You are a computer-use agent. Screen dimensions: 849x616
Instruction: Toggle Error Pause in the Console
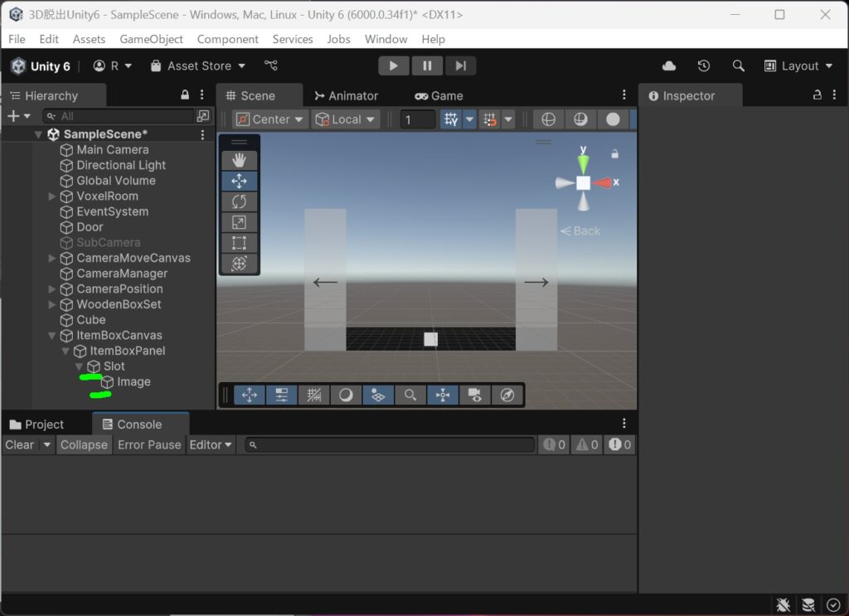[149, 445]
